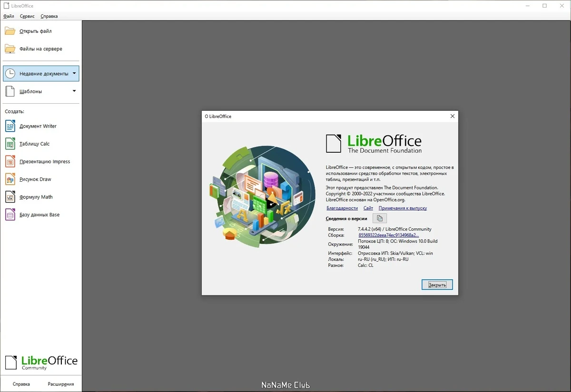Click Открыть файл label
The width and height of the screenshot is (571, 392).
coord(36,31)
